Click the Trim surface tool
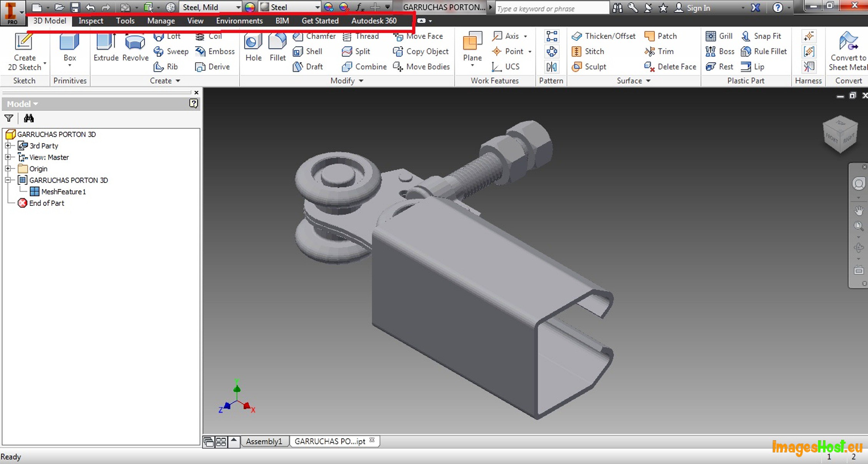The image size is (868, 464). 659,51
